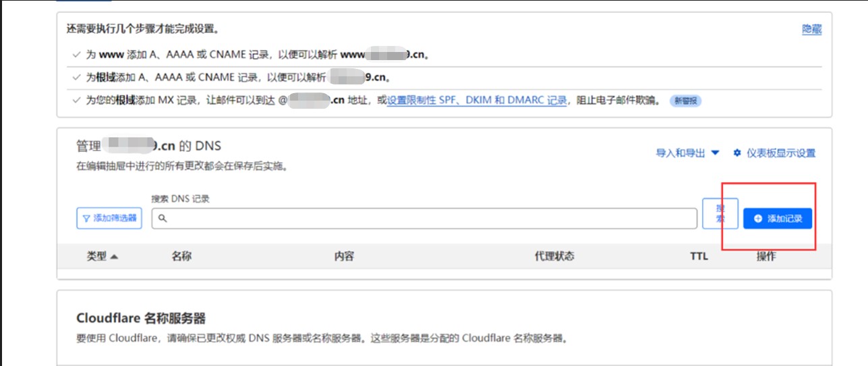This screenshot has width=868, height=366.
Task: Click the funnel icon in 添加筛选器
Action: pos(86,218)
